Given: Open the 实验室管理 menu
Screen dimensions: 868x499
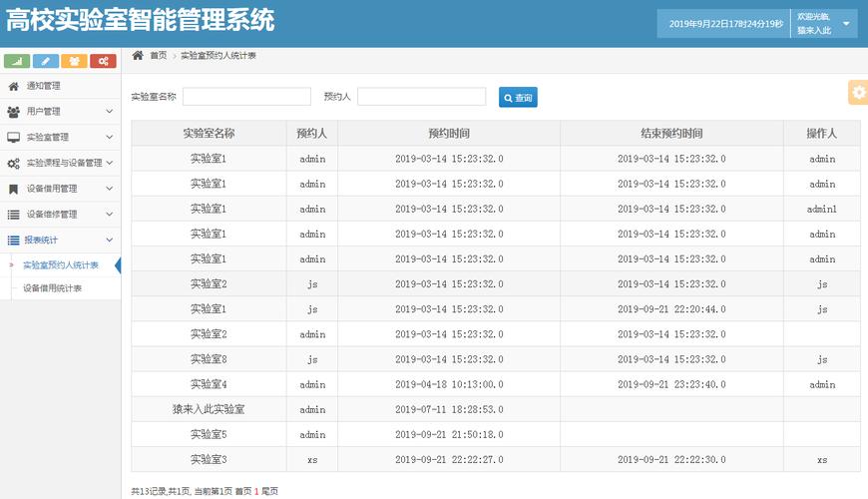Looking at the screenshot, I should (x=60, y=137).
